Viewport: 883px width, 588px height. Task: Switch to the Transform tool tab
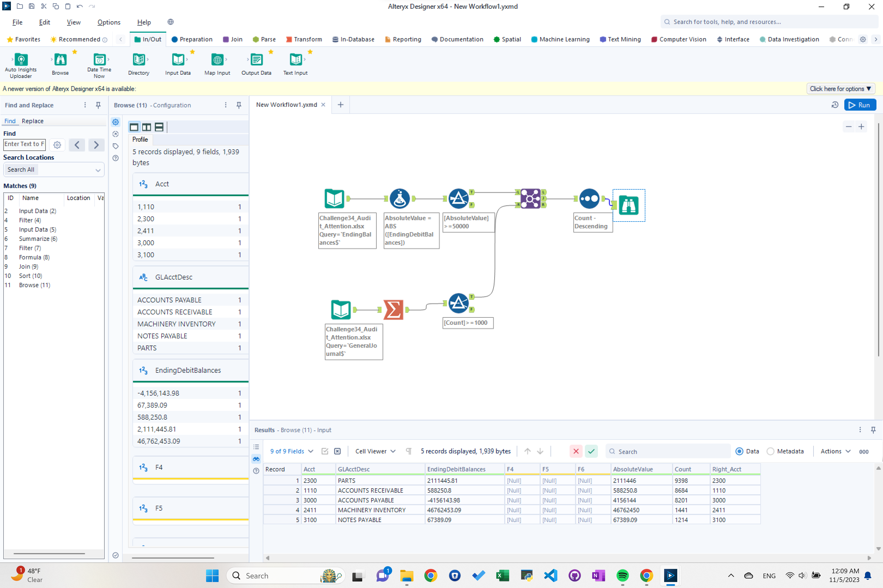tap(304, 40)
